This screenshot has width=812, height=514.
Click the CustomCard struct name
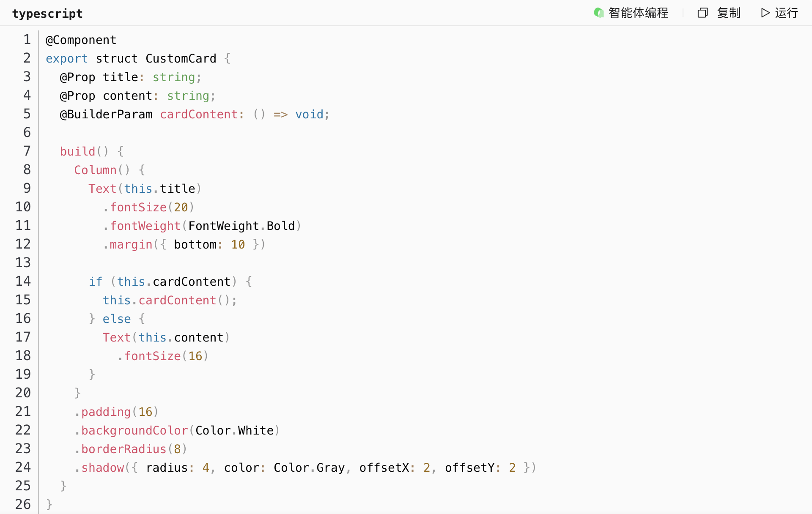pyautogui.click(x=181, y=58)
